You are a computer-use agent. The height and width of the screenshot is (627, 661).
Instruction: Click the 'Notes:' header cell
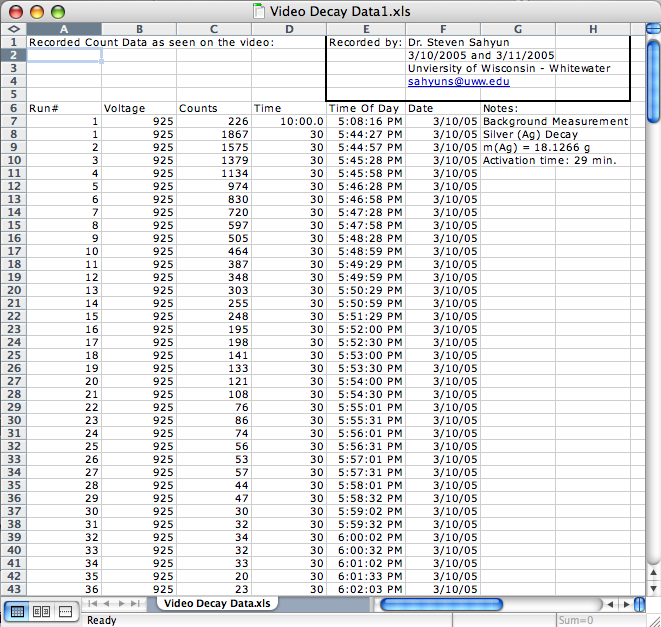coord(518,108)
